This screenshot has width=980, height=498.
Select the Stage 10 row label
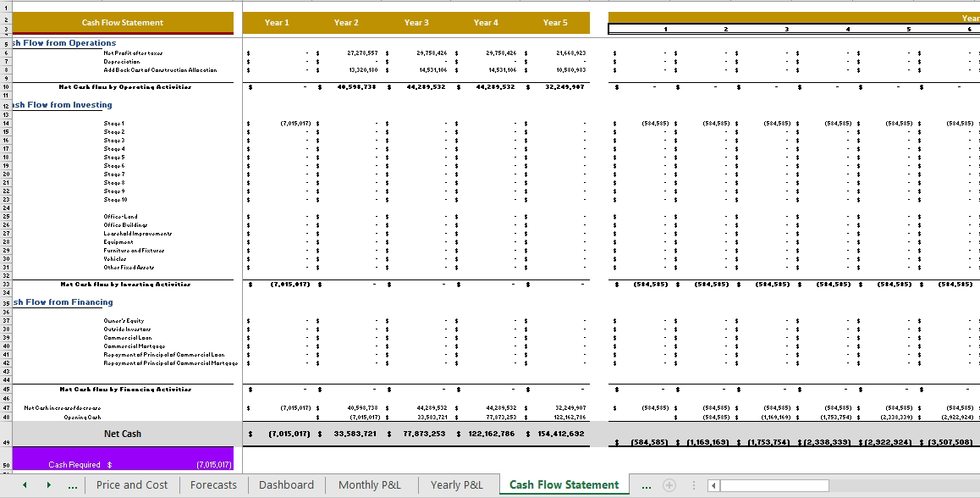116,200
